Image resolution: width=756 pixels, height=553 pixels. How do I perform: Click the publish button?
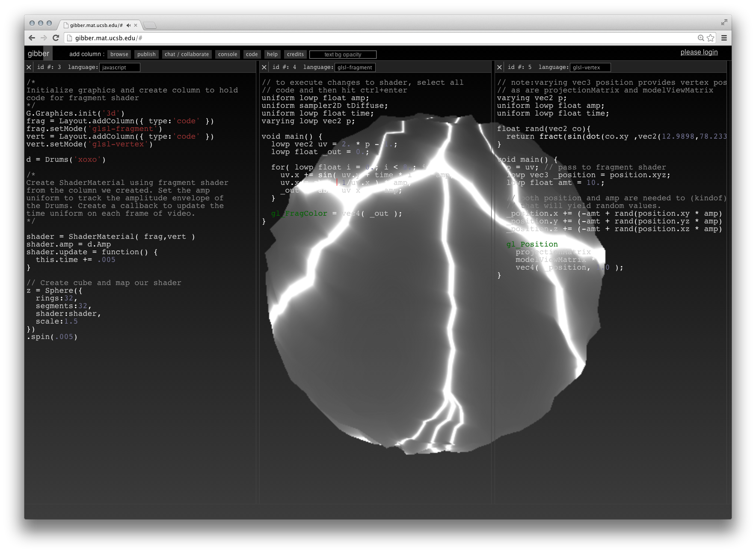[146, 54]
